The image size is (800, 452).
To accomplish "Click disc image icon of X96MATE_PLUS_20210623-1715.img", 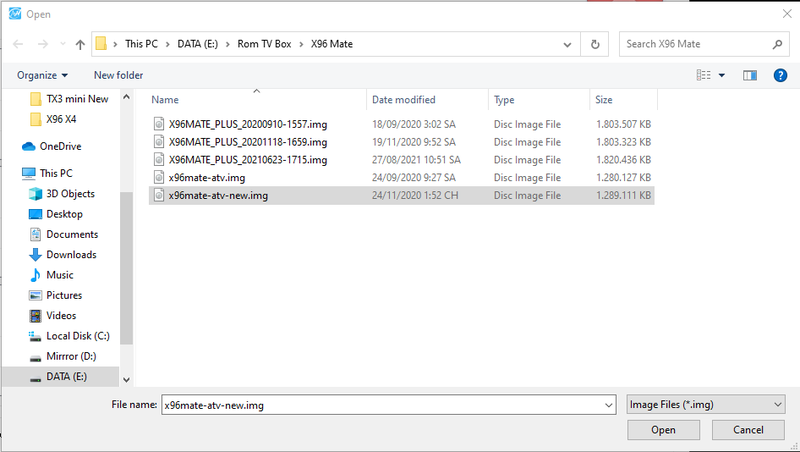I will coord(159,160).
